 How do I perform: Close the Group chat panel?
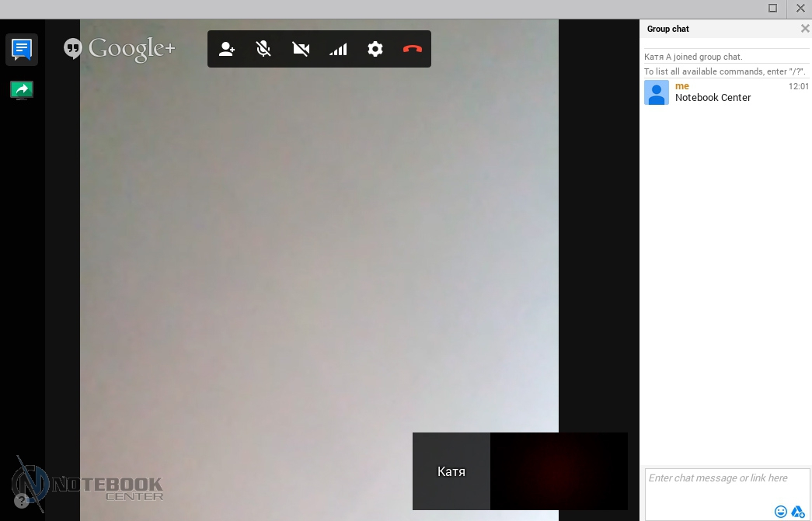point(805,29)
